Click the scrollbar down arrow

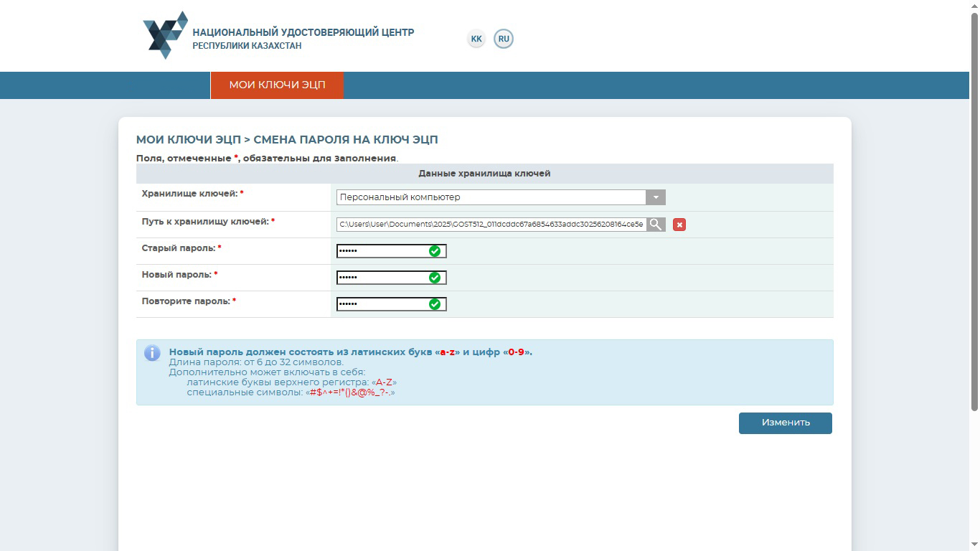pos(974,545)
